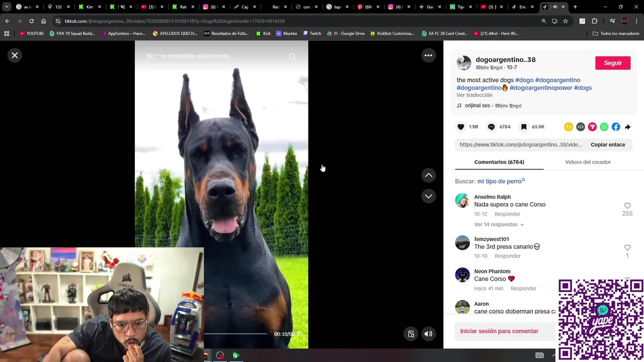Open more share options arrow

pos(627,127)
